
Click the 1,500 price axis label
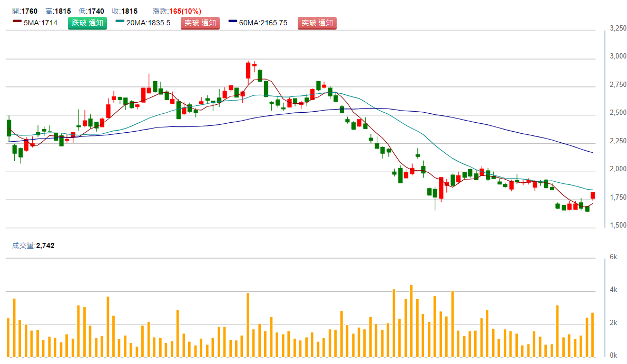pos(618,225)
